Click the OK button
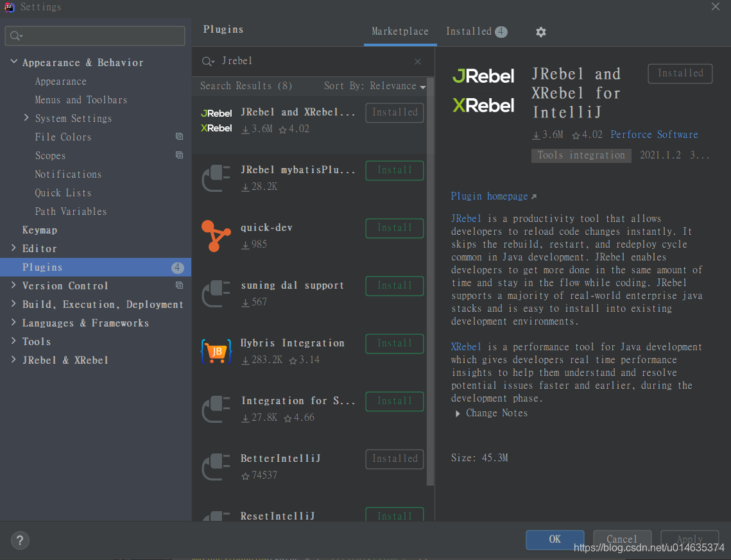This screenshot has height=560, width=731. 555,539
